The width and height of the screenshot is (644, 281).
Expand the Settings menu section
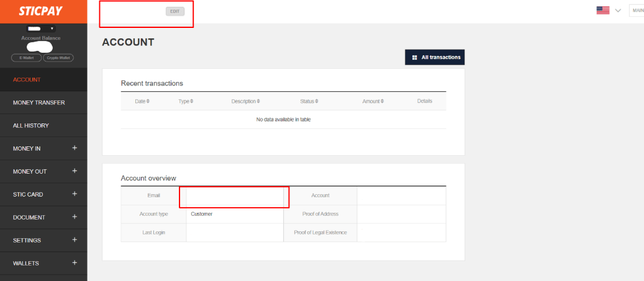(75, 240)
